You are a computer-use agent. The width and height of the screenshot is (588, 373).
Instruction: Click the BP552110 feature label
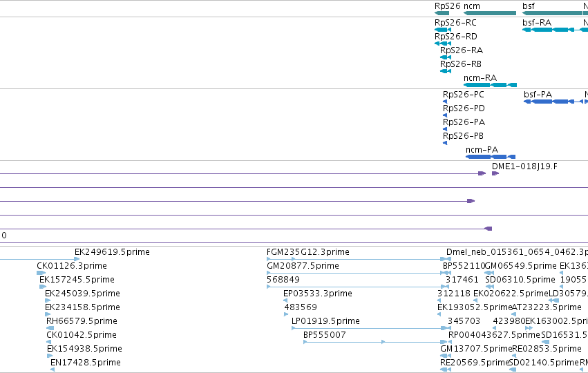[464, 266]
